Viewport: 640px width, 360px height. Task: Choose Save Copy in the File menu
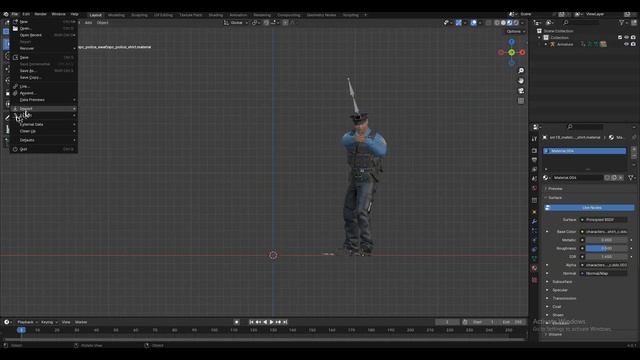43,77
